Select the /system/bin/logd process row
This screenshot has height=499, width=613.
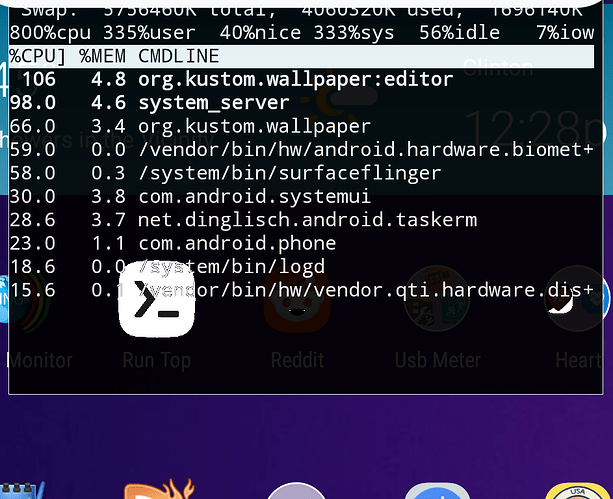(x=301, y=267)
